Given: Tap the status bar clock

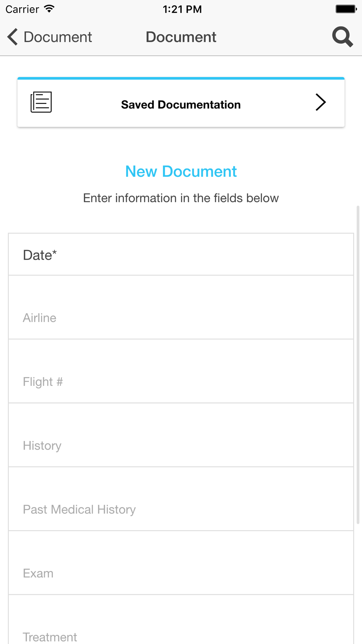Looking at the screenshot, I should (182, 9).
